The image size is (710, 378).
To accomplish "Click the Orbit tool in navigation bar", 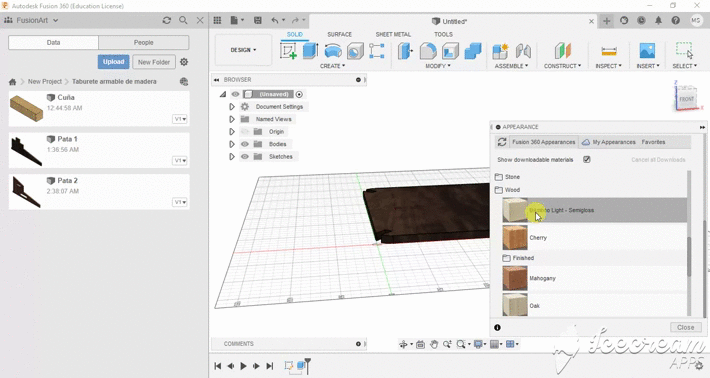I will coord(403,345).
